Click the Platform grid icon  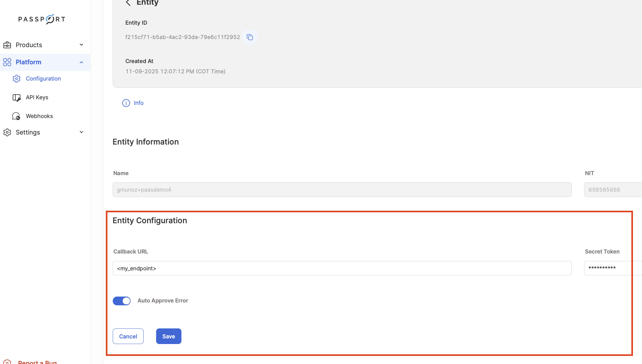pyautogui.click(x=7, y=62)
